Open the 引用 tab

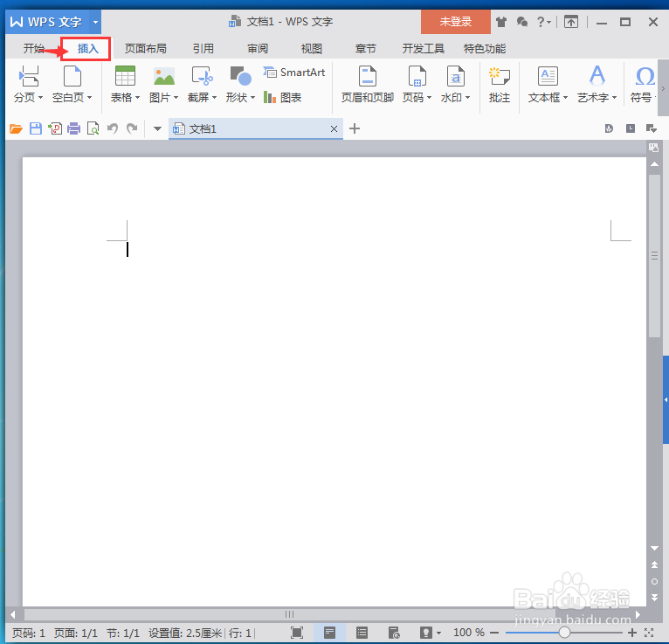203,49
